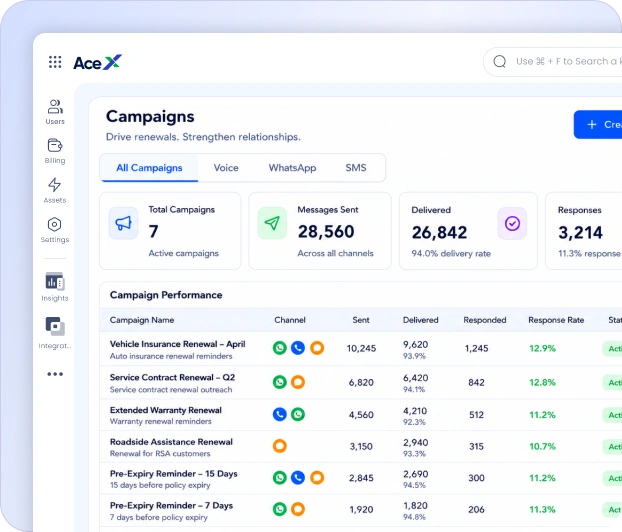Screen dimensions: 622x532
Task: Click the 26,842 Delivered value
Action: pos(439,232)
